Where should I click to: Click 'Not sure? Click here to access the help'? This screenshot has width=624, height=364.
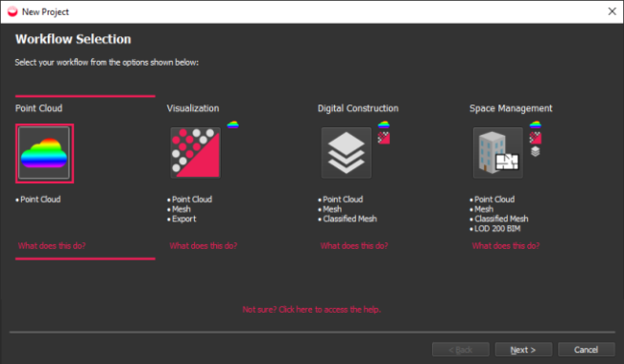click(x=312, y=310)
